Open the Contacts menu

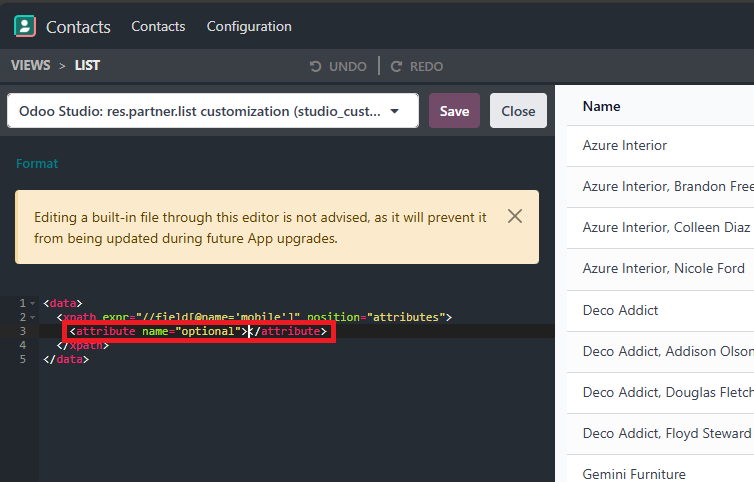click(158, 26)
